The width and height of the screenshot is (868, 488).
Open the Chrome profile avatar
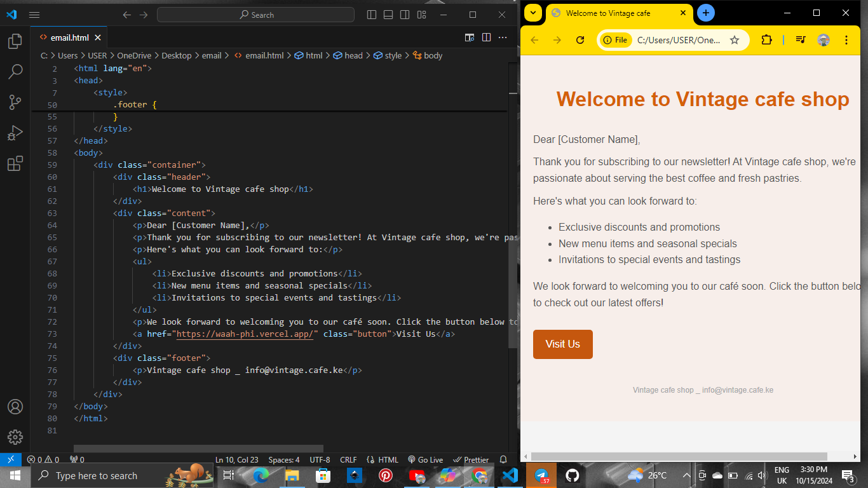click(x=824, y=40)
